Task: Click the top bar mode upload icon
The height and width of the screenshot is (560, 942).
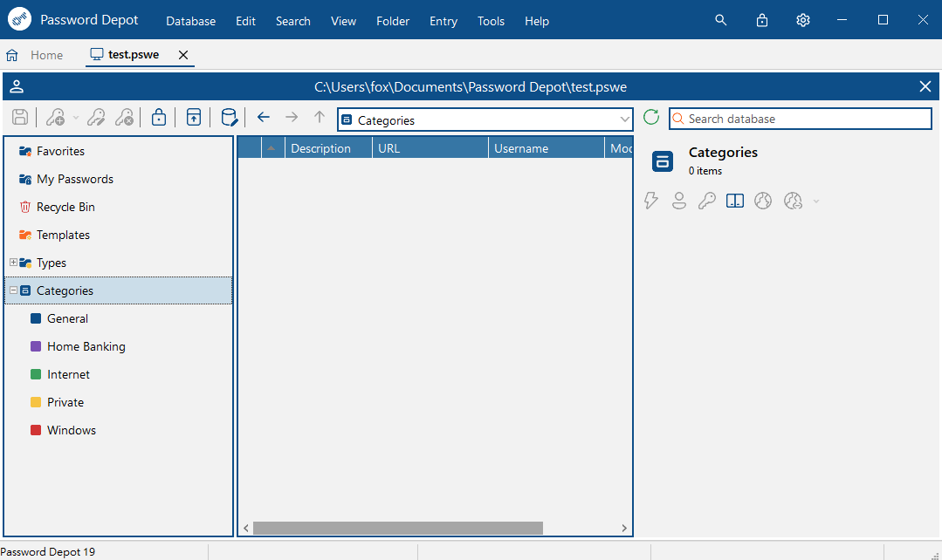Action: pyautogui.click(x=194, y=117)
